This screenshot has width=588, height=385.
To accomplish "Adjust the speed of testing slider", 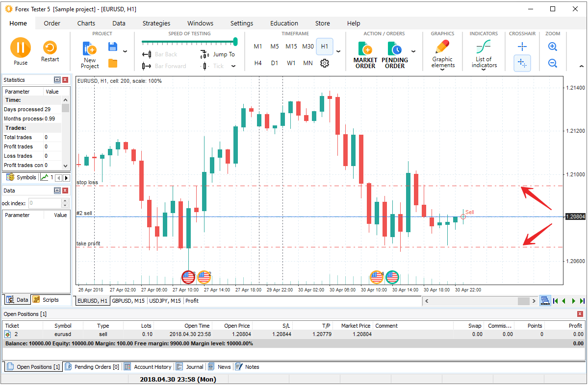I will (x=235, y=42).
